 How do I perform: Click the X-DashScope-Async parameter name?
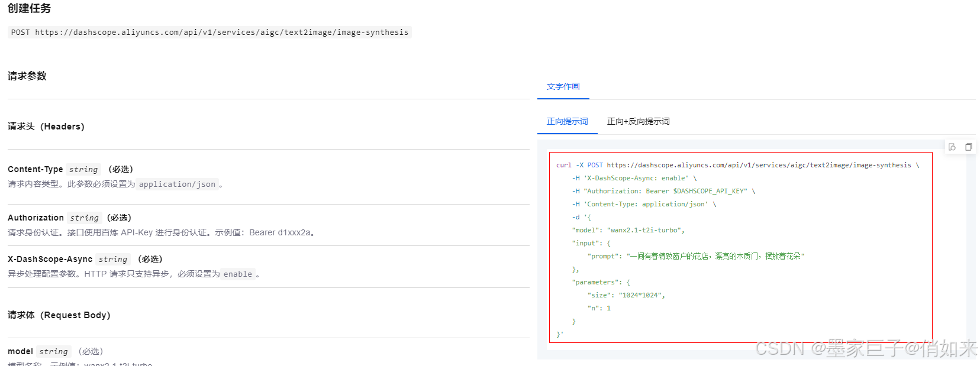(x=50, y=259)
